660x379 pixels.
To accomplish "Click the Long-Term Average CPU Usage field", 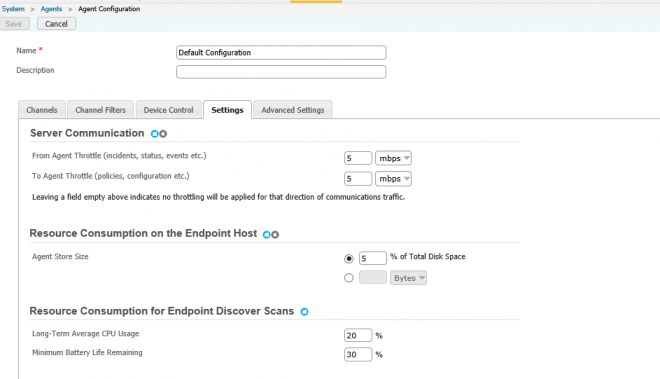I will (x=358, y=335).
